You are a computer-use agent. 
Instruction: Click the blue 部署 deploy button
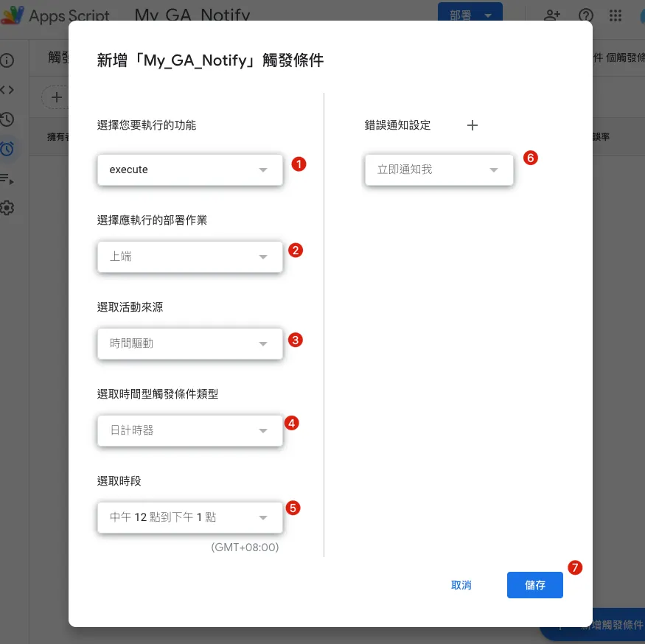click(470, 15)
